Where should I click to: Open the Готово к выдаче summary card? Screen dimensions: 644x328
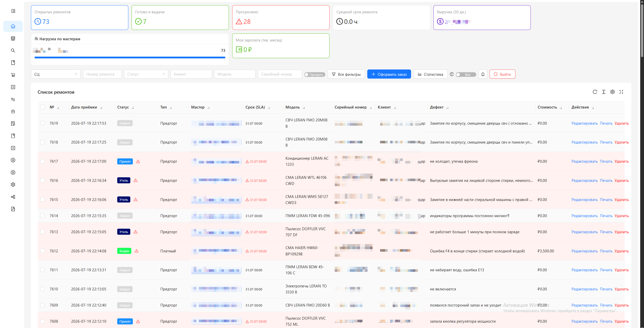pyautogui.click(x=180, y=18)
